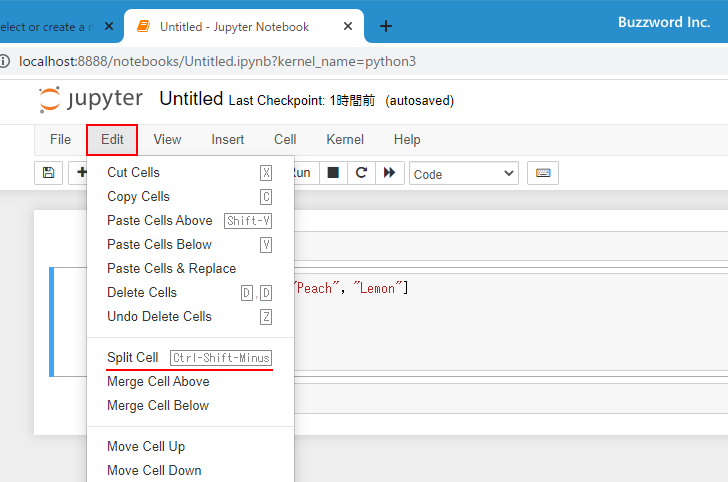Click the code cell containing "Peach", "Lemon"
This screenshot has width=728, height=482.
tap(511, 322)
